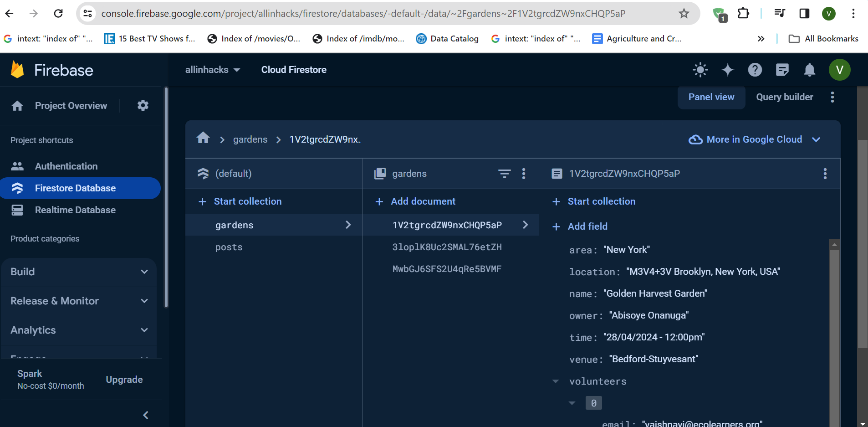Expand the Release & Monitor category
Screen dimensions: 868x427
79,301
